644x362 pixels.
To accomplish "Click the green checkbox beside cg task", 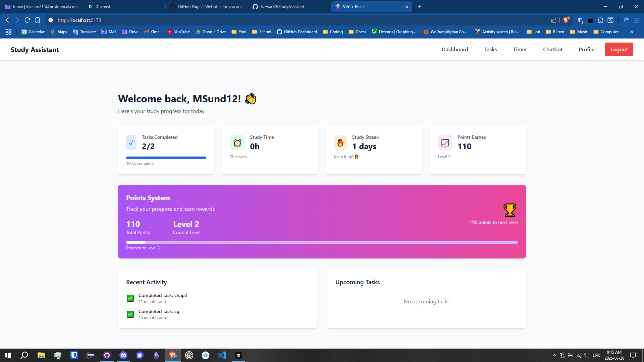I will [x=130, y=314].
